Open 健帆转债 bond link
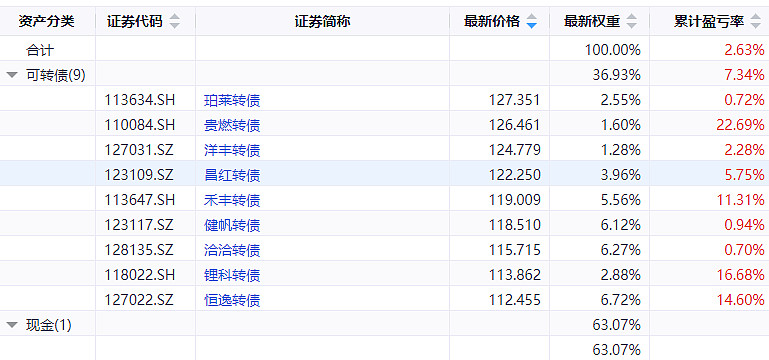769x360 pixels. [x=232, y=225]
